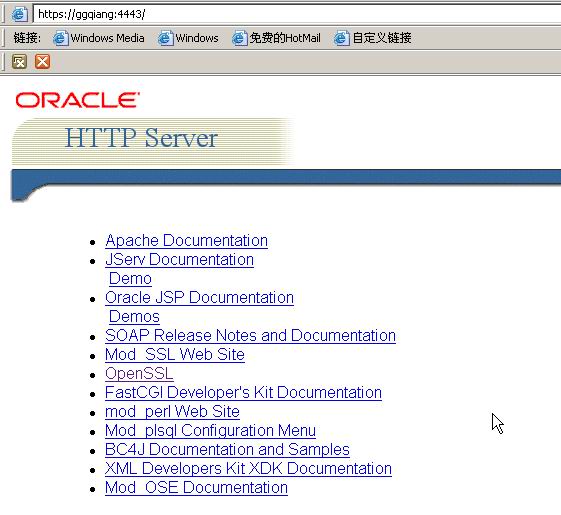Open the JServ Documentation link
The height and width of the screenshot is (515, 561).
[180, 259]
